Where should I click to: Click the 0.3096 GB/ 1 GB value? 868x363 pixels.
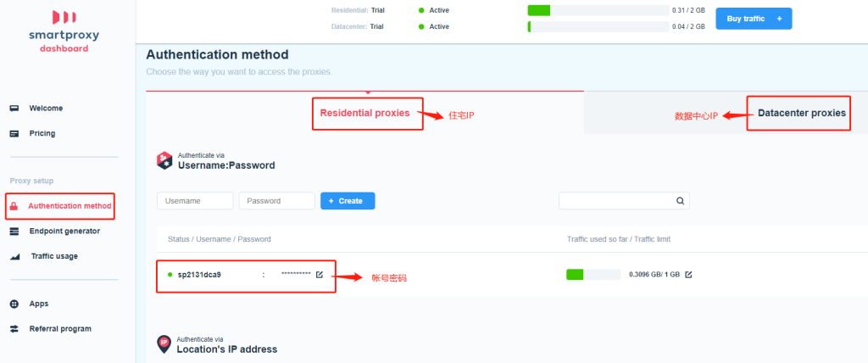[654, 274]
